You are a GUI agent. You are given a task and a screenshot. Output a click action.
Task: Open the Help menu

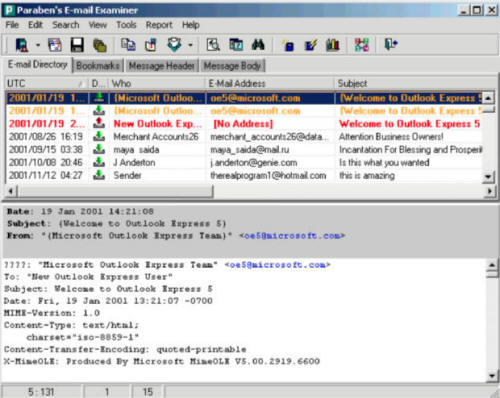click(191, 25)
